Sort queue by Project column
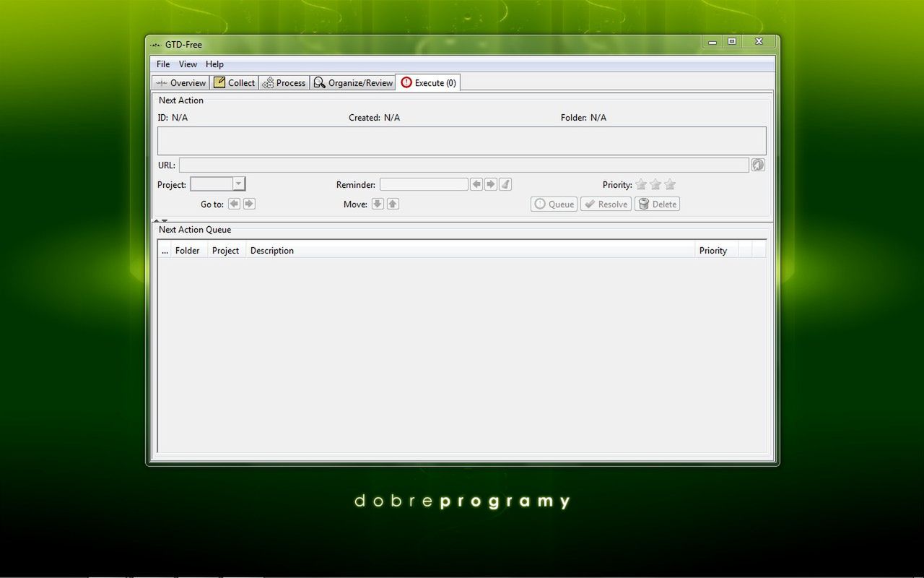924x578 pixels. (x=227, y=251)
